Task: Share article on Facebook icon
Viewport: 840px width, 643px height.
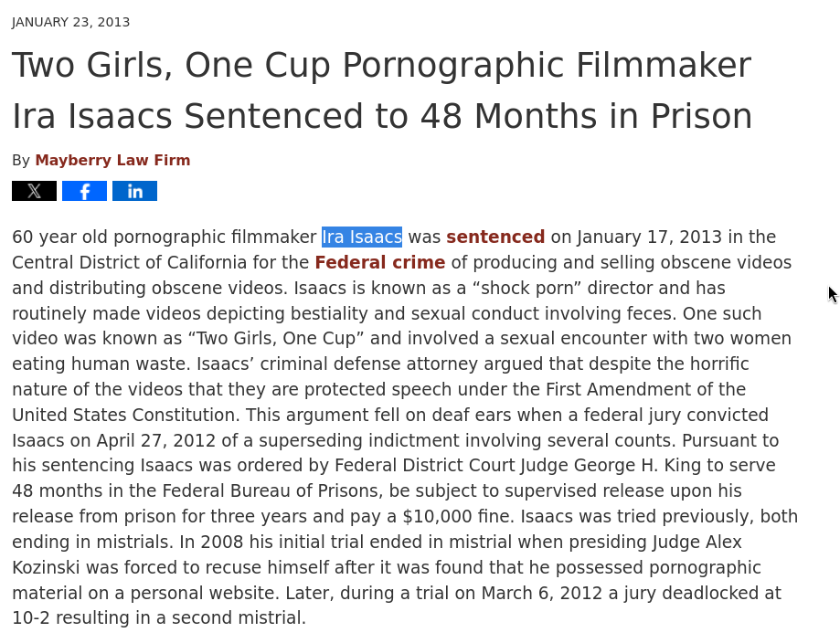Action: [85, 191]
